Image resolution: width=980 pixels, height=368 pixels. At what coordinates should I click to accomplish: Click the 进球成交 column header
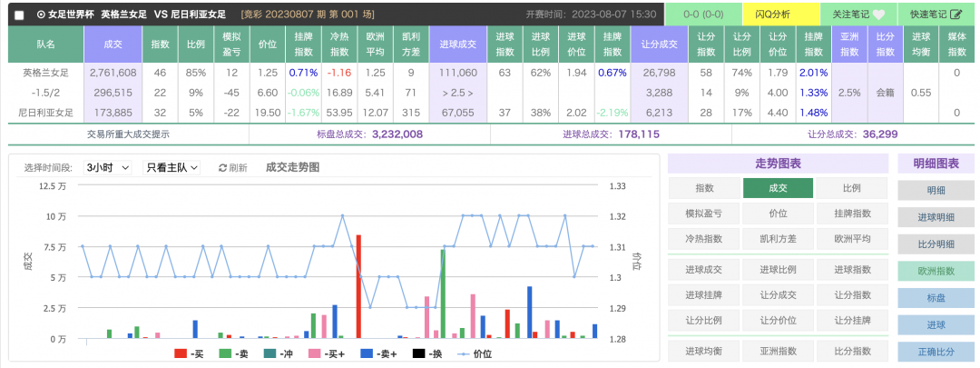coord(458,45)
